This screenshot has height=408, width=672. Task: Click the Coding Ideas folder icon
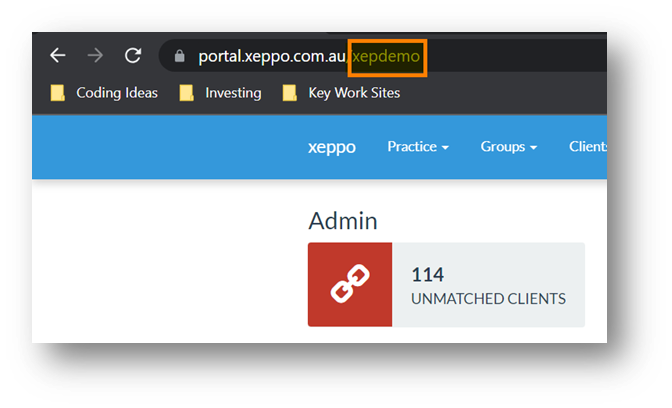(57, 93)
